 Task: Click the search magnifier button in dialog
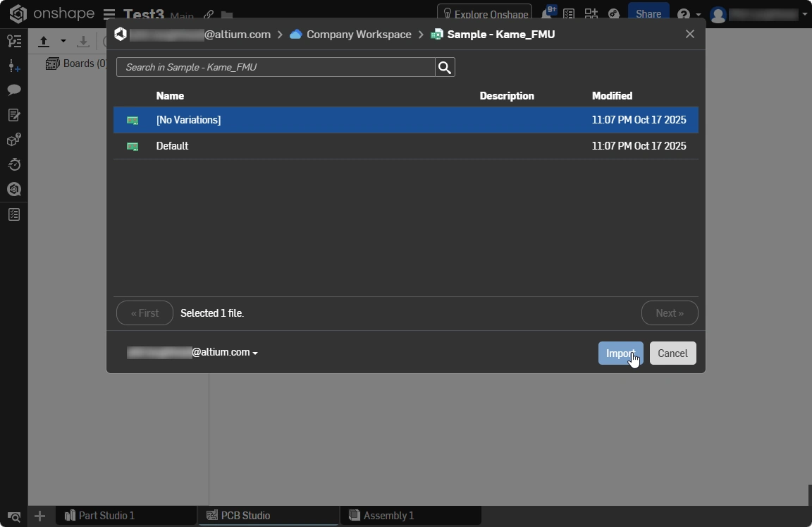coord(445,67)
